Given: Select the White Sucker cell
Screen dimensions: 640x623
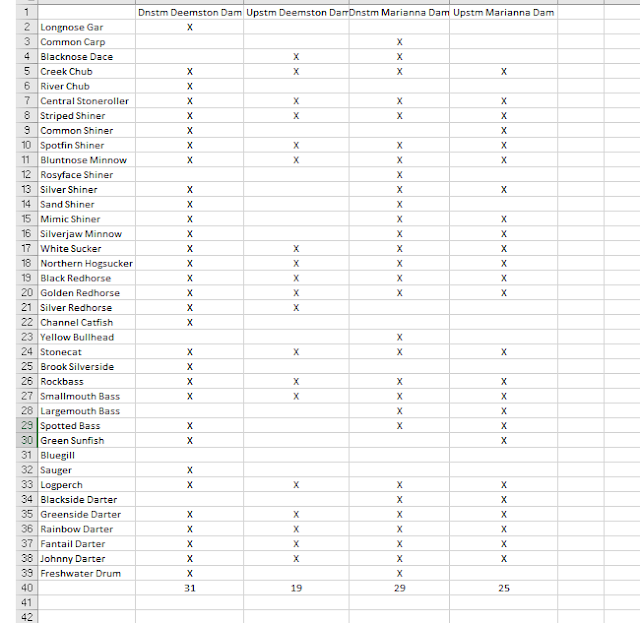Looking at the screenshot, I should pos(87,249).
